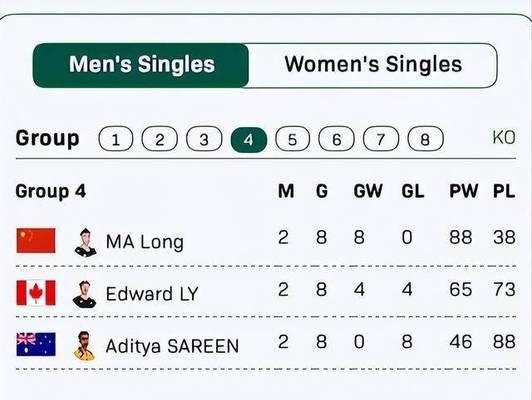
Task: Open MA Long's player avatar
Action: click(x=86, y=242)
